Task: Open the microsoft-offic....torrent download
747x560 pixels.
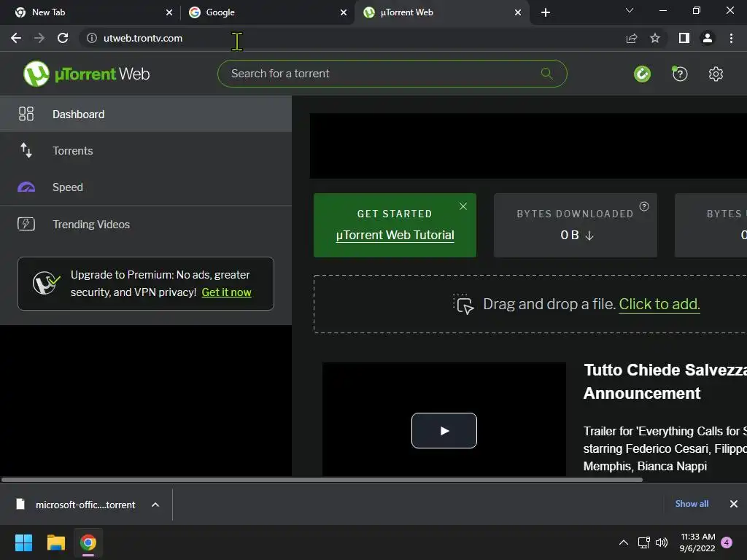Action: pos(86,505)
